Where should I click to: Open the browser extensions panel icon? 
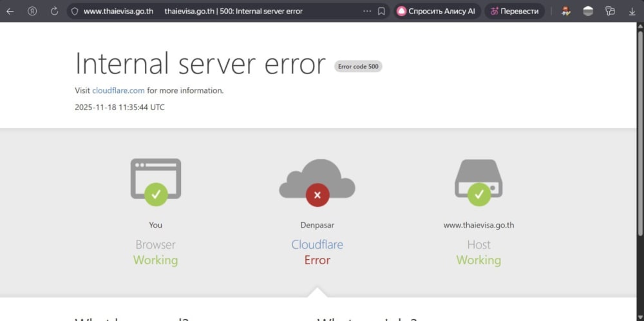coord(610,12)
